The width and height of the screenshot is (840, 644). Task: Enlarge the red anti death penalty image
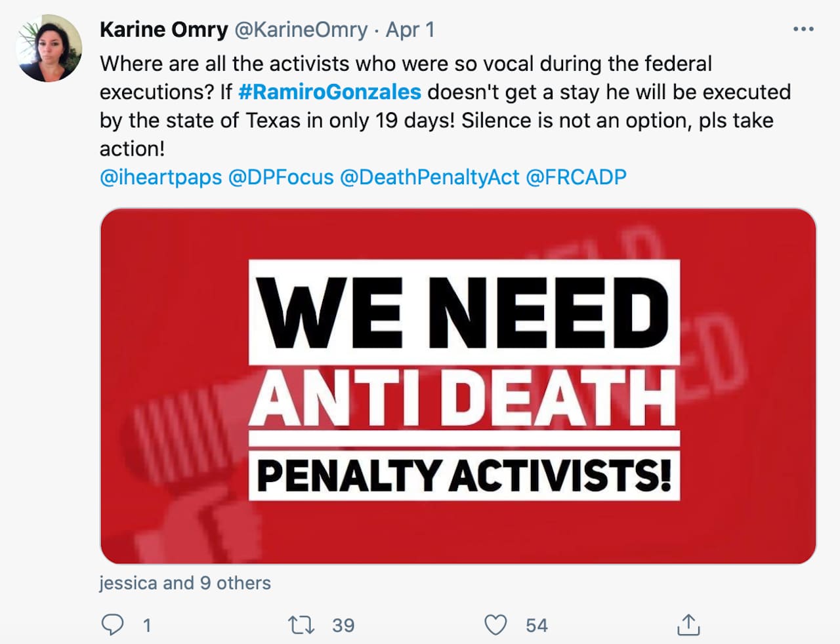tap(457, 386)
